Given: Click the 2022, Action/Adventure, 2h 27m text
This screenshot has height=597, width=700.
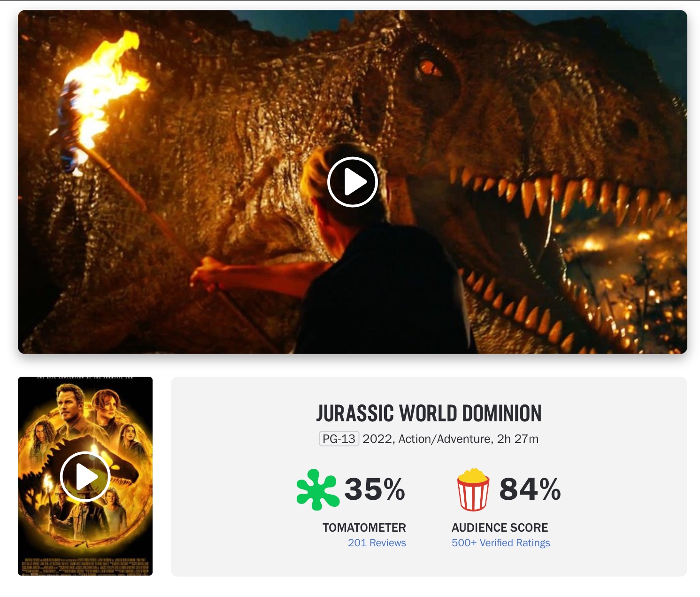Looking at the screenshot, I should click(x=451, y=439).
